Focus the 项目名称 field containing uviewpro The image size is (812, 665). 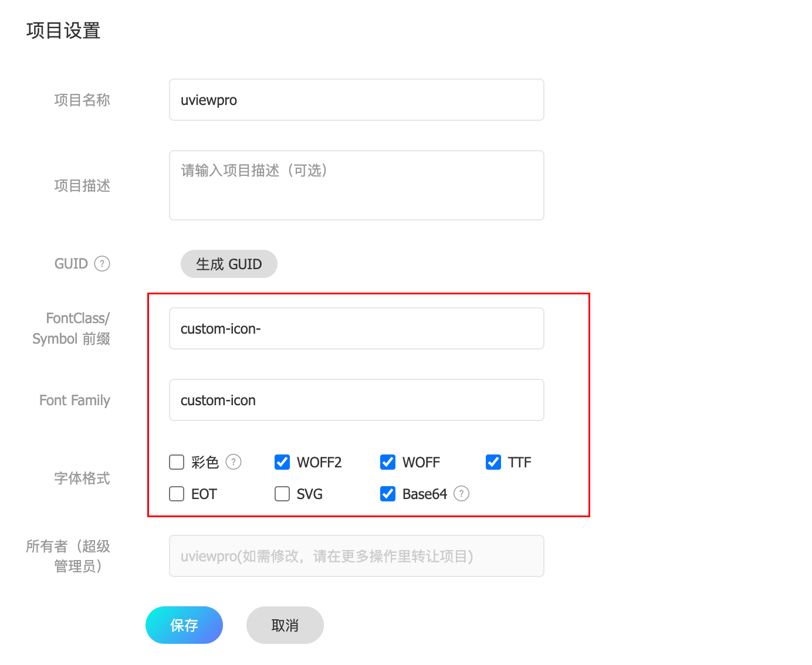point(356,100)
